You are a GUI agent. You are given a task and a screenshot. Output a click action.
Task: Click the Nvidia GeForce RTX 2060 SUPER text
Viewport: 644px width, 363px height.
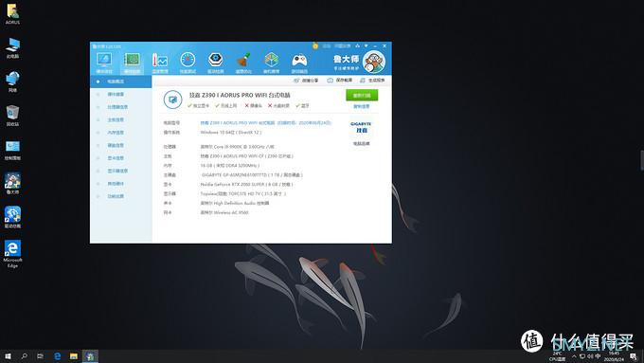(246, 184)
